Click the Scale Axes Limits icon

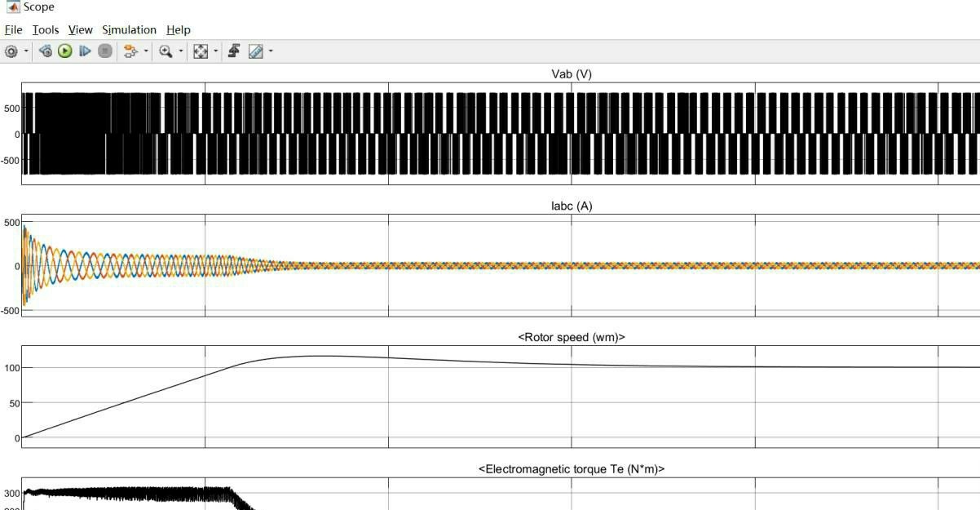pyautogui.click(x=201, y=51)
